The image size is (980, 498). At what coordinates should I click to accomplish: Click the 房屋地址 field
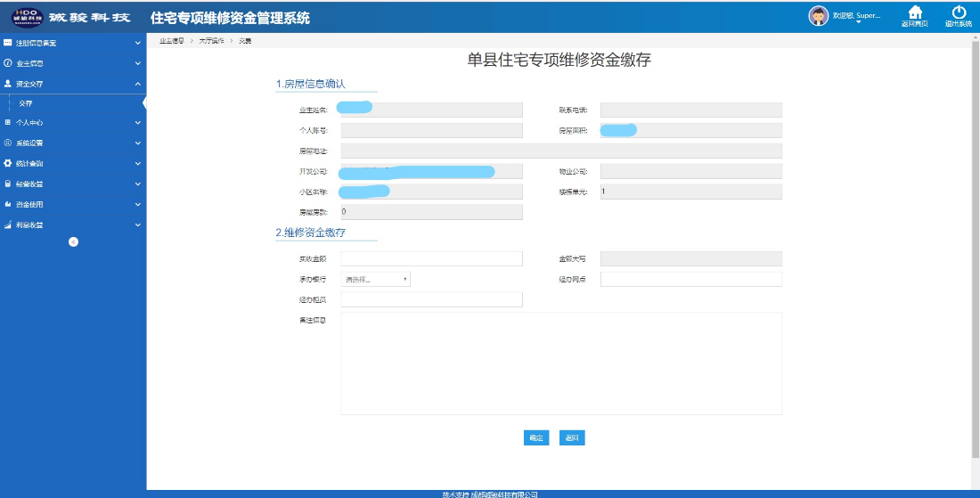coord(561,151)
